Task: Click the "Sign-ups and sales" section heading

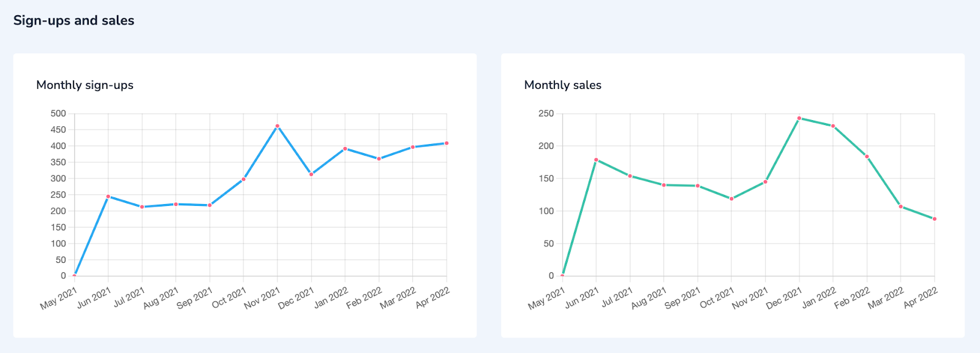Action: 73,20
